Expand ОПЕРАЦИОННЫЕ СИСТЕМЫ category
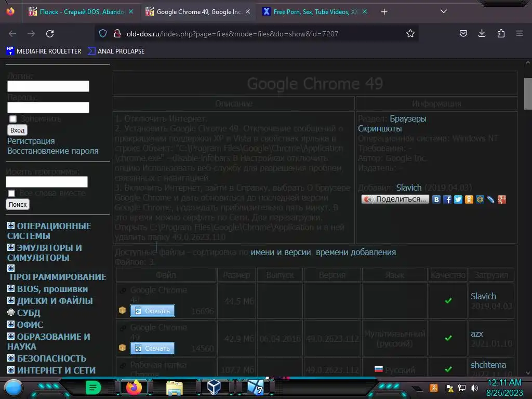The image size is (532, 399). [x=11, y=225]
